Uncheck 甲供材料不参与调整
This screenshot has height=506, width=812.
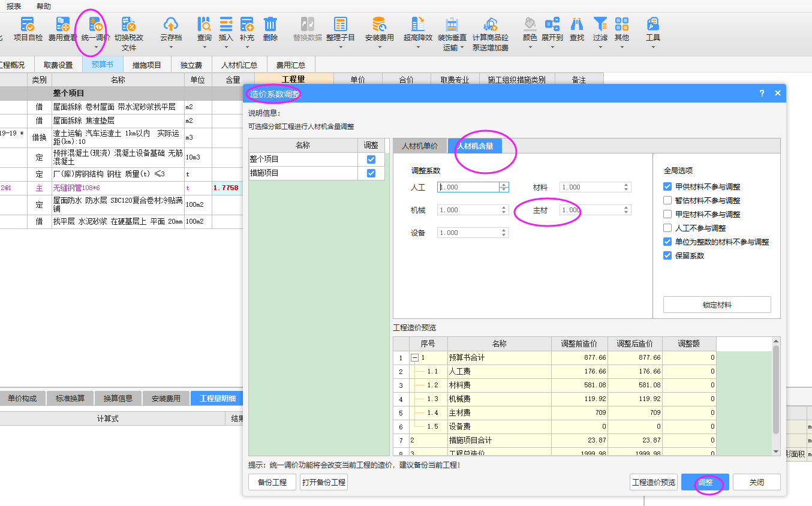(x=667, y=187)
